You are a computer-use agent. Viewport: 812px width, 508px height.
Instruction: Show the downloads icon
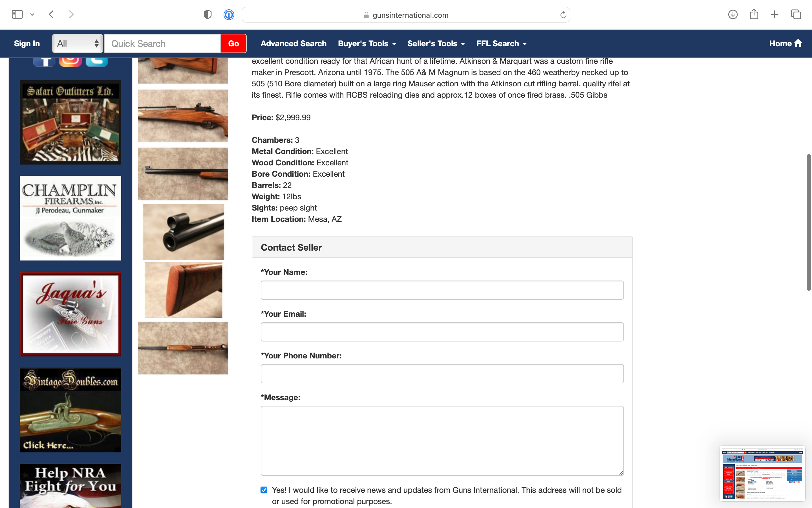(x=733, y=14)
